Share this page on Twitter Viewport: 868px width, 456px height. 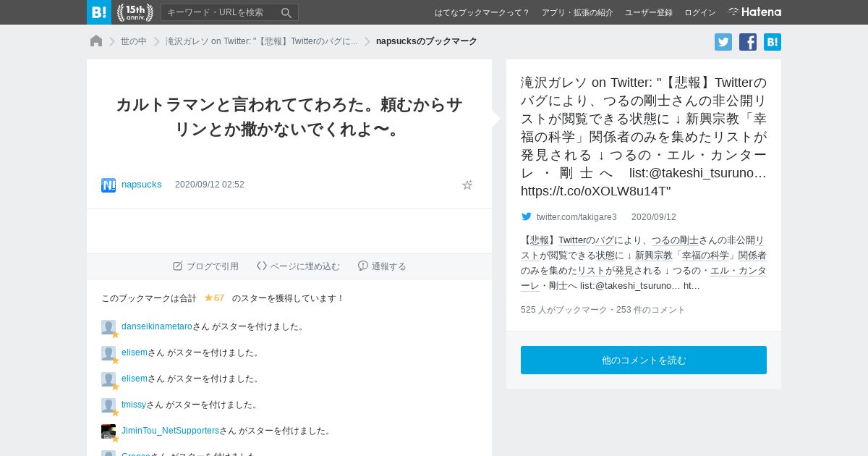pos(723,42)
